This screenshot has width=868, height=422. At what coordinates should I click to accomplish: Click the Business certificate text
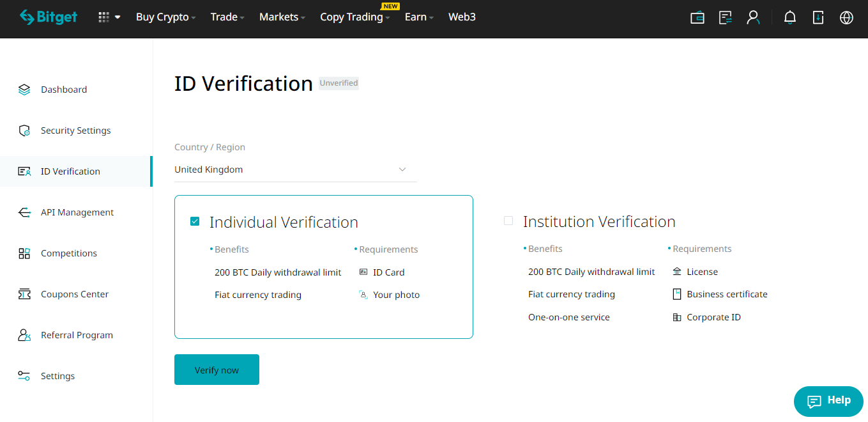coord(727,294)
